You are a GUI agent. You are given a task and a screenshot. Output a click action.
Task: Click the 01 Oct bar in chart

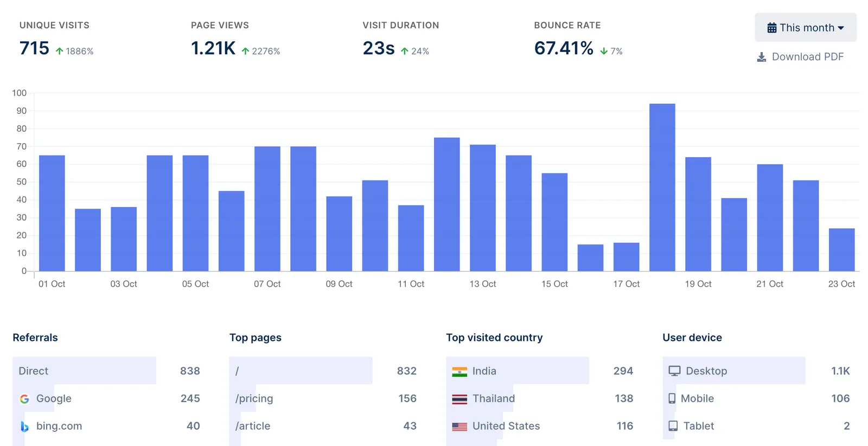52,213
